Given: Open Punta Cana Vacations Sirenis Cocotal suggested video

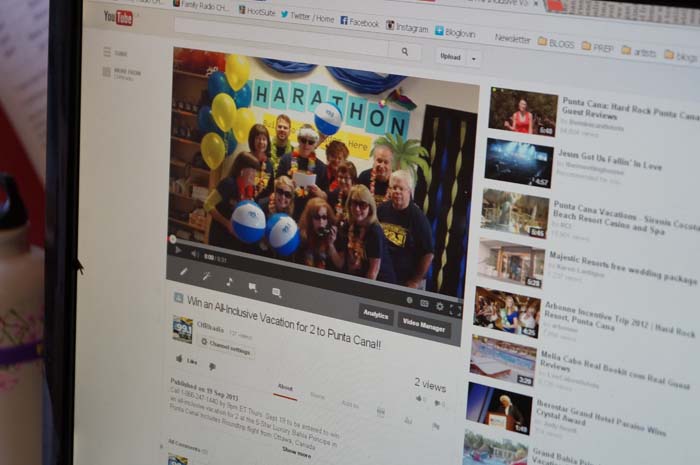Looking at the screenshot, I should [x=626, y=218].
